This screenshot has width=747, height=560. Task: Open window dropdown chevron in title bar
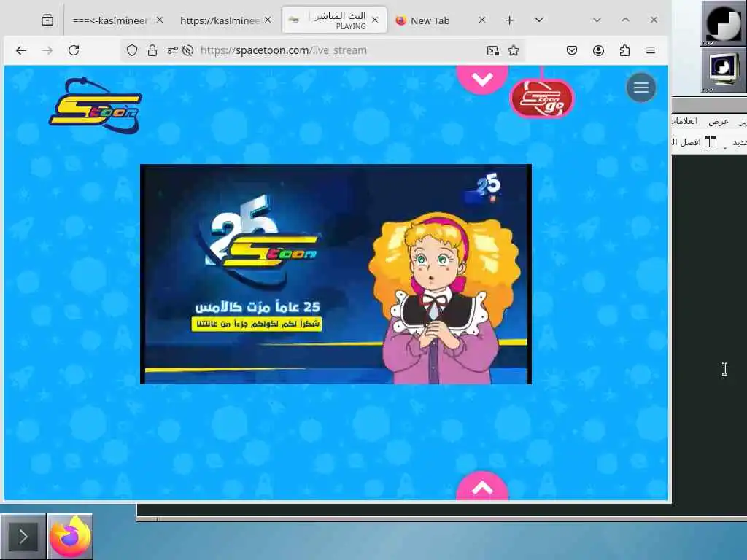coord(597,20)
